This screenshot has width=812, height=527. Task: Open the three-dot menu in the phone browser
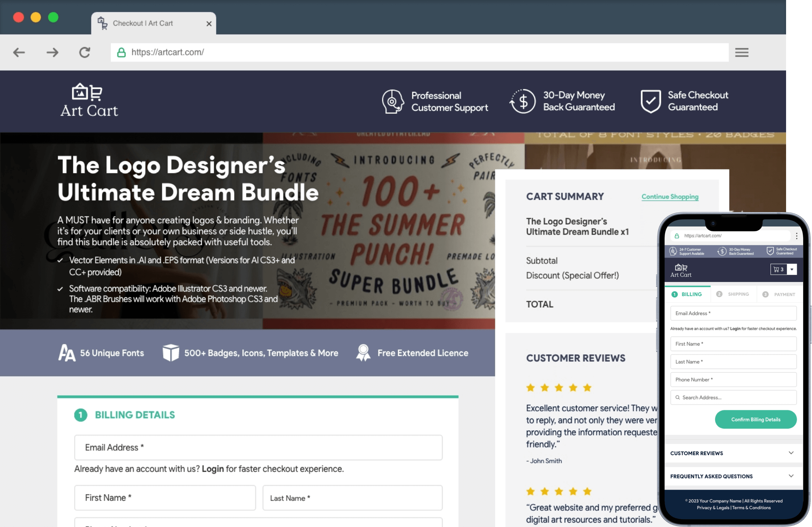click(x=796, y=236)
